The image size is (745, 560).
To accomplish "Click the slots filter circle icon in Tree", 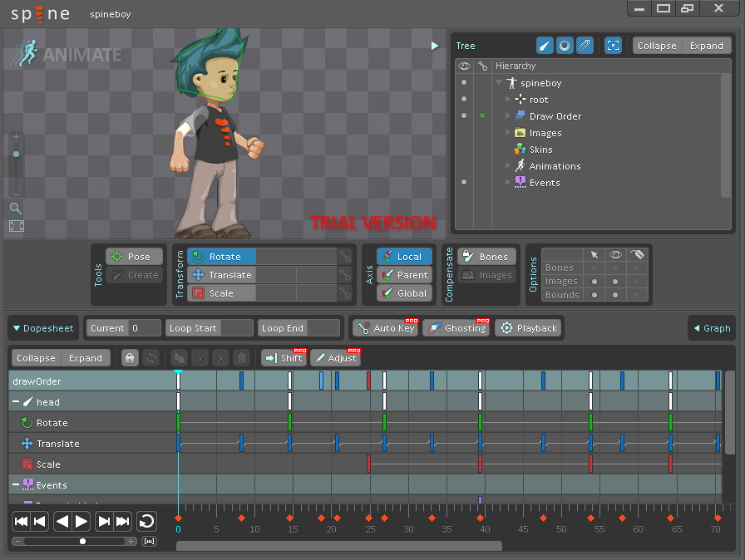I will click(x=565, y=46).
